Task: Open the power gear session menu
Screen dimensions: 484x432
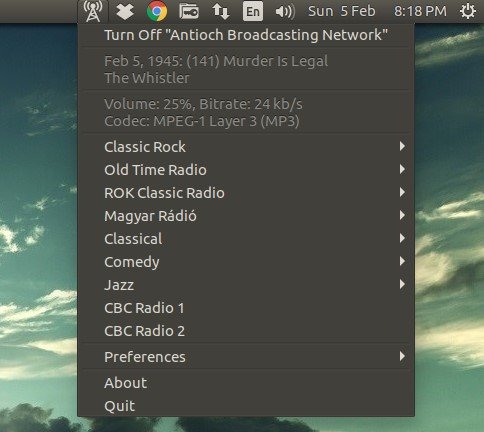Action: coord(468,11)
